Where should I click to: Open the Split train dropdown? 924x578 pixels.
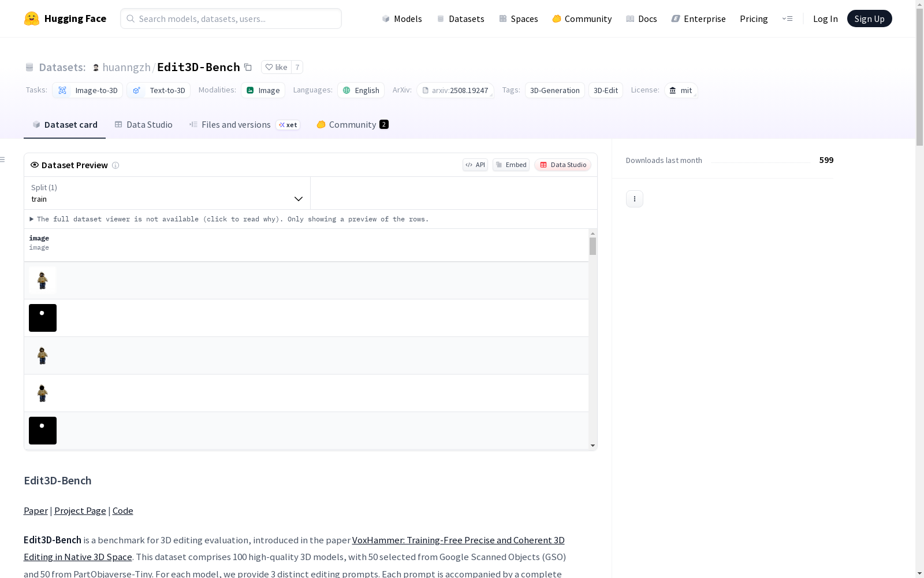(x=167, y=193)
